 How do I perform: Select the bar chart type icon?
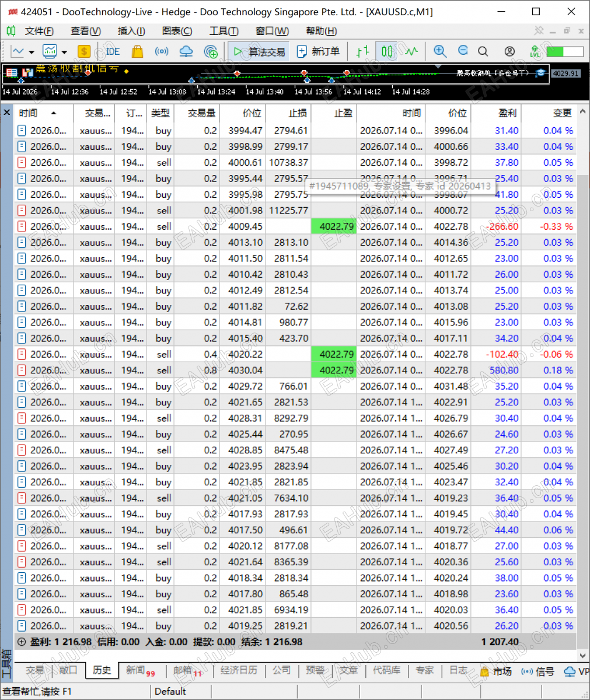coord(362,51)
